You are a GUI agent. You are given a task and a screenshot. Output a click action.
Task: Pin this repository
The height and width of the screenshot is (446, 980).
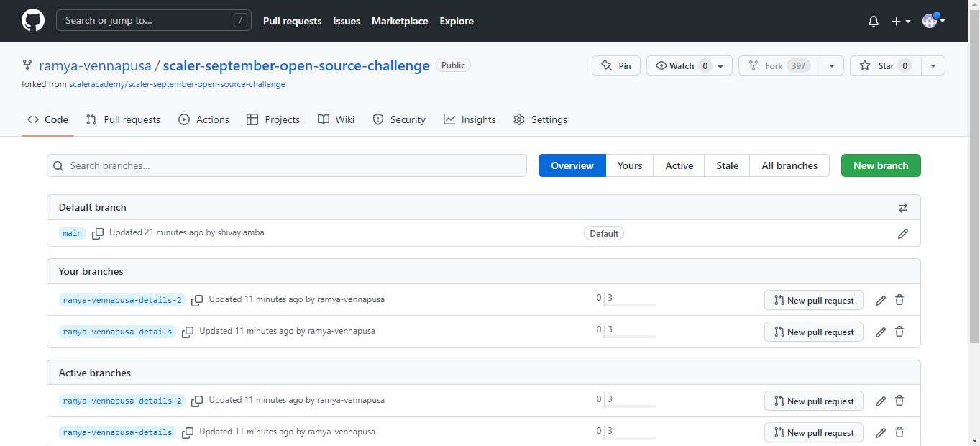pyautogui.click(x=616, y=65)
